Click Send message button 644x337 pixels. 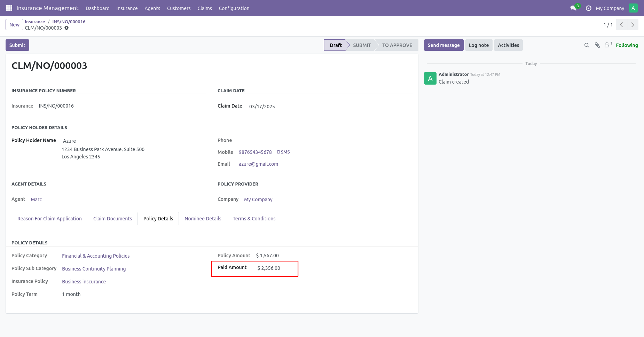coord(443,45)
